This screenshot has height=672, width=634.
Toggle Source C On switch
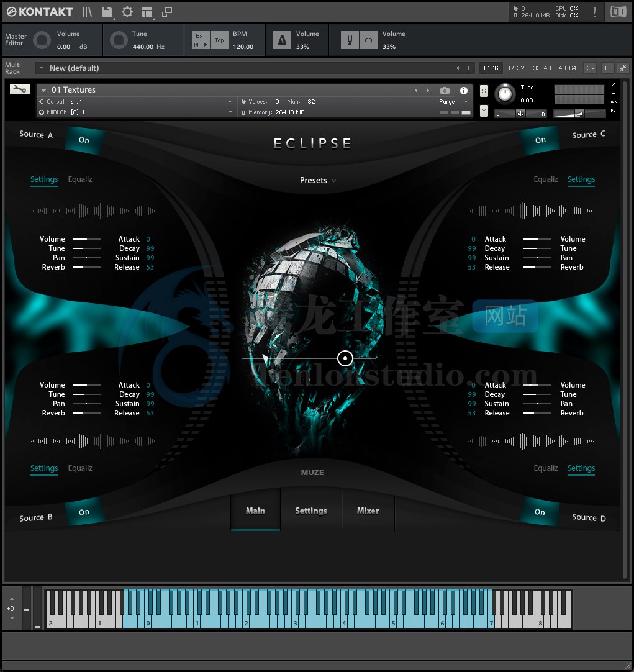pos(540,140)
